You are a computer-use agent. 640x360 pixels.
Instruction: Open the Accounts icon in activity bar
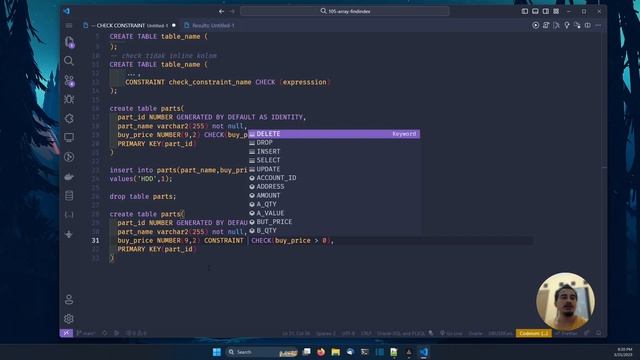69,300
